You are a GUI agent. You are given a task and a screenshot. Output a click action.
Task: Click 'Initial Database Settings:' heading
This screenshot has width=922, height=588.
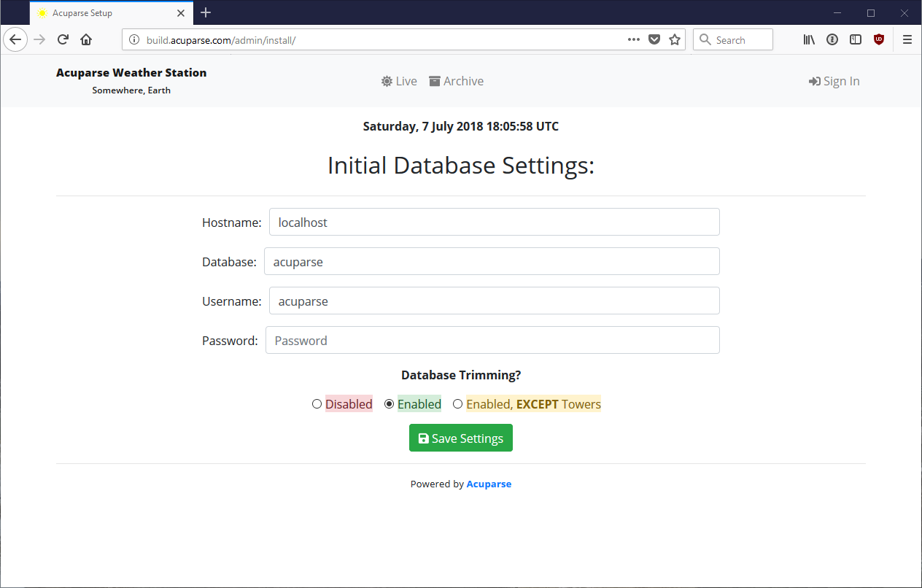[x=461, y=165]
